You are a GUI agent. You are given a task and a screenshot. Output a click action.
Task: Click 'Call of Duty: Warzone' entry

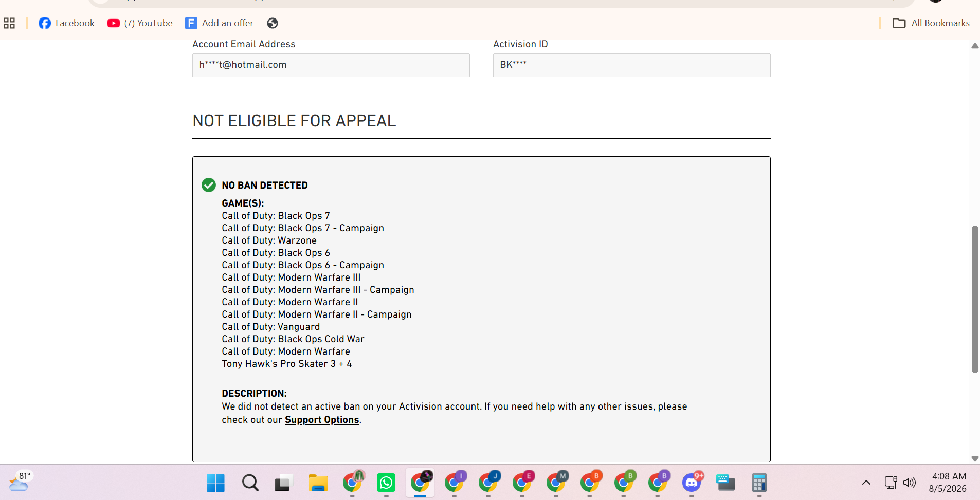269,240
